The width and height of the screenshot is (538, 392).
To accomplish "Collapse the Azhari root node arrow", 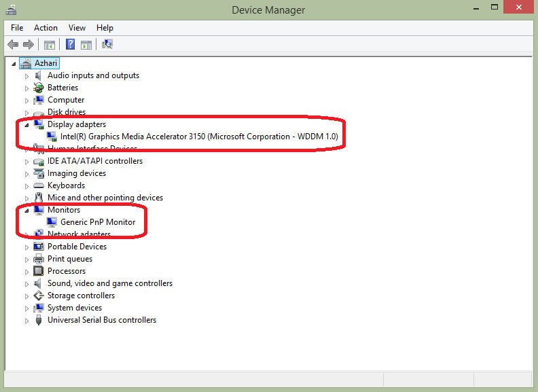I will click(x=14, y=64).
